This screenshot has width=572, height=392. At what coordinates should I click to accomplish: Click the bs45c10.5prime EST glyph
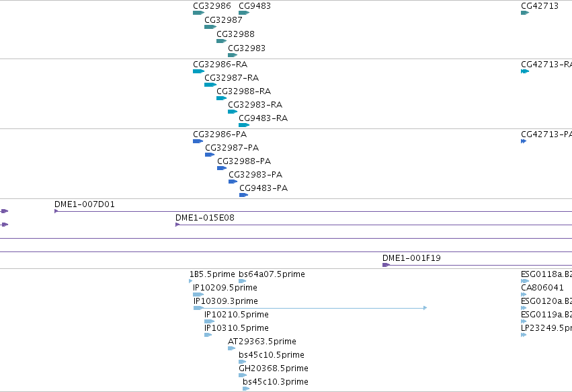(242, 362)
